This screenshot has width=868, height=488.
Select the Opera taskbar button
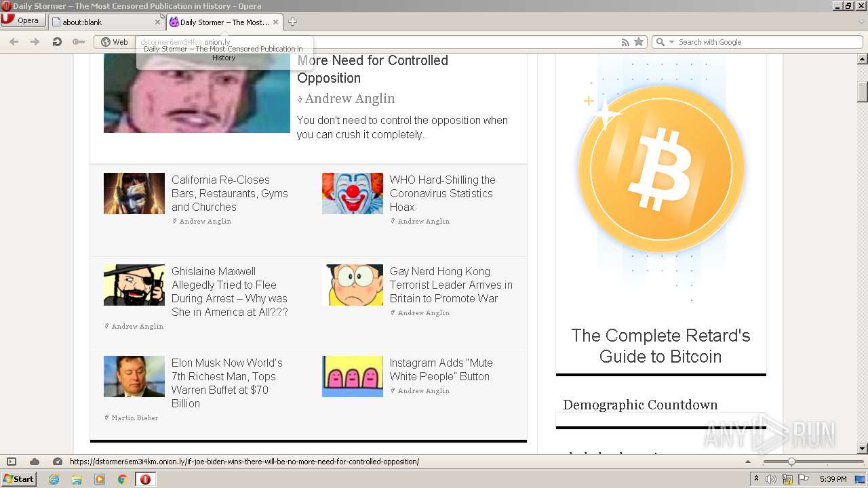[145, 479]
